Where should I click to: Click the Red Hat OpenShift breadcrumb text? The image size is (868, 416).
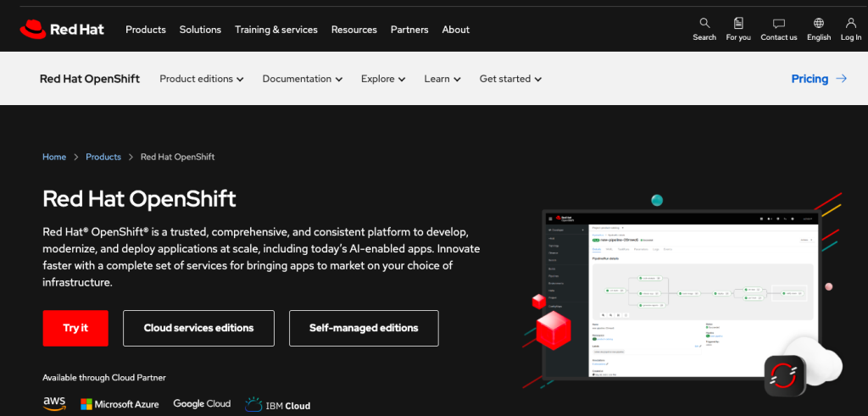tap(178, 157)
